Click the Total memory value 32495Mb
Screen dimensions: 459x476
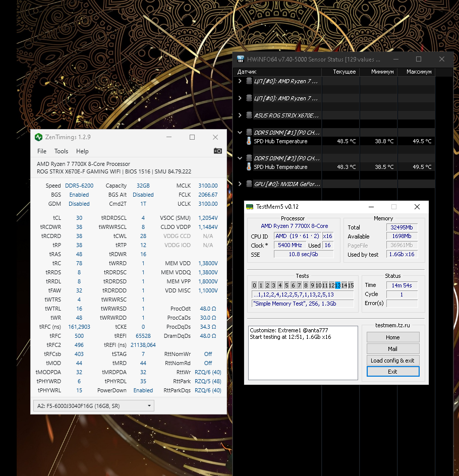(x=401, y=227)
